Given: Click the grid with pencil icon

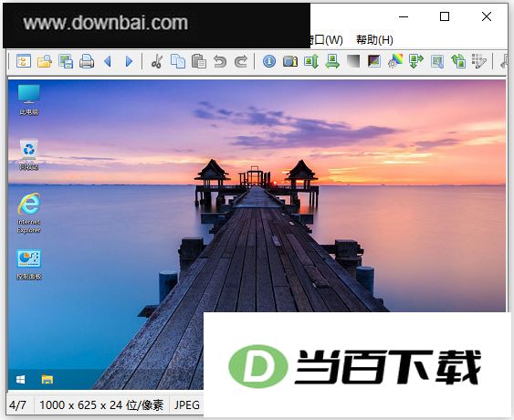Looking at the screenshot, I should (479, 61).
